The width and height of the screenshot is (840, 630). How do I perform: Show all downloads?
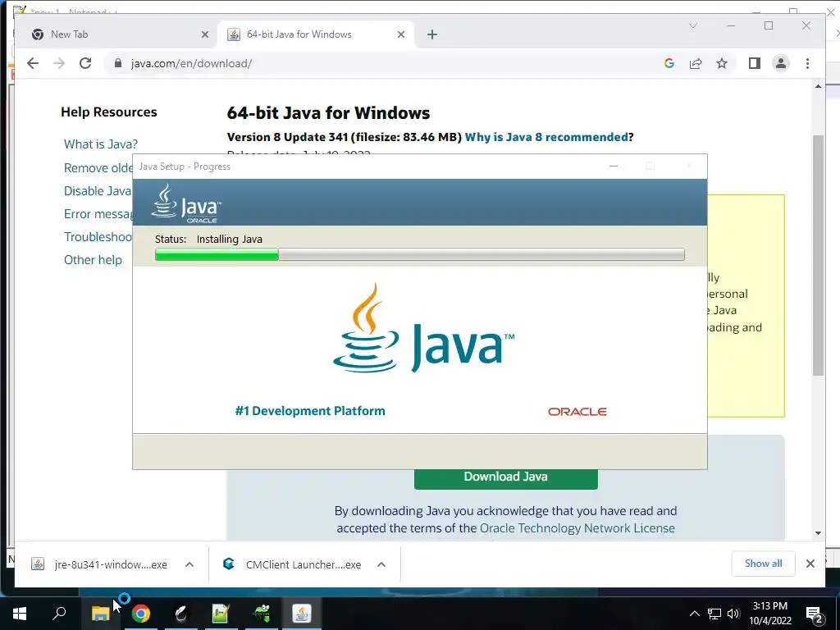click(763, 564)
